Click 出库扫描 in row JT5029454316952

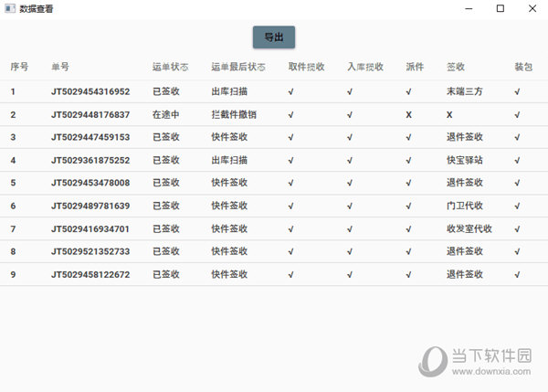[229, 91]
